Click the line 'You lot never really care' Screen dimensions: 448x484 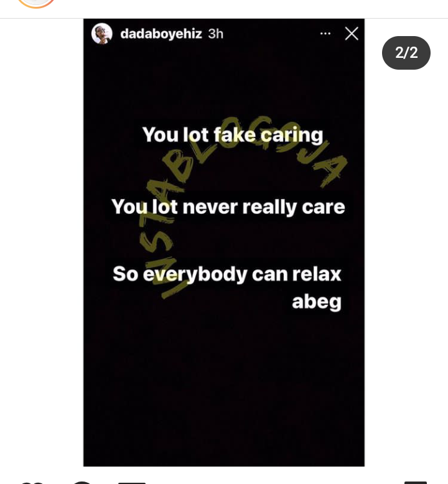tap(228, 207)
